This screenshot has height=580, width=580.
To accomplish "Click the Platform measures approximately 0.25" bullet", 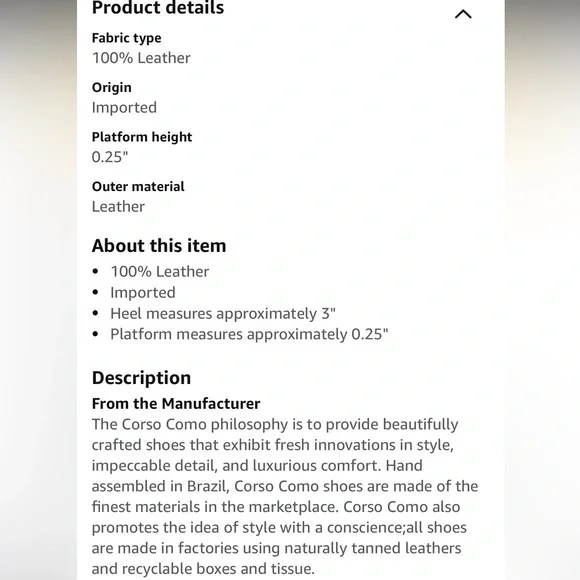I will [249, 334].
